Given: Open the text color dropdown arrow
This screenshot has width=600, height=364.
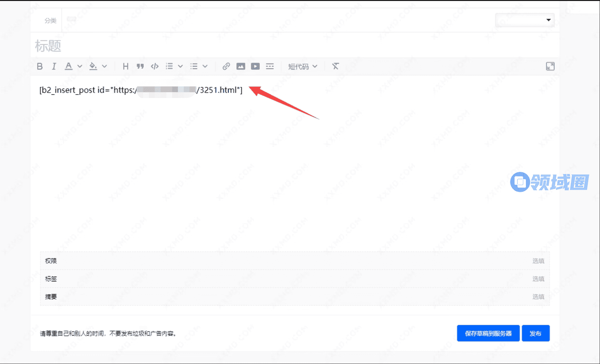Looking at the screenshot, I should click(x=80, y=66).
